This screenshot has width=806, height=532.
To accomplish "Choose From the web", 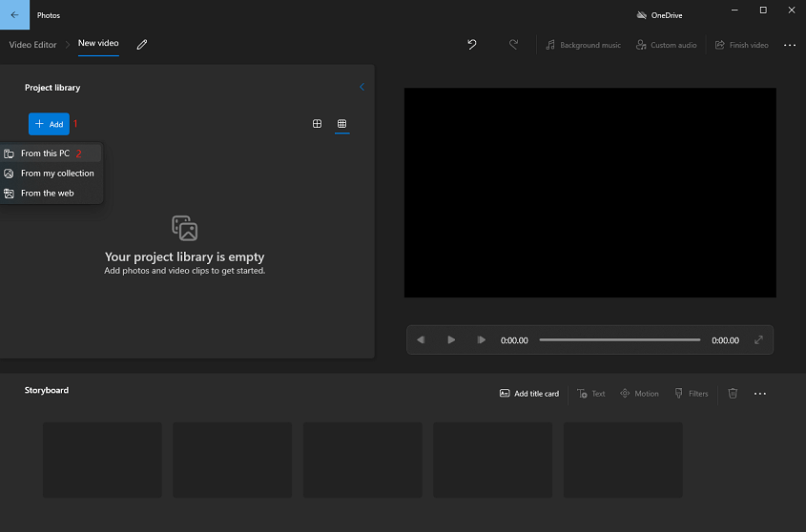I will click(51, 194).
